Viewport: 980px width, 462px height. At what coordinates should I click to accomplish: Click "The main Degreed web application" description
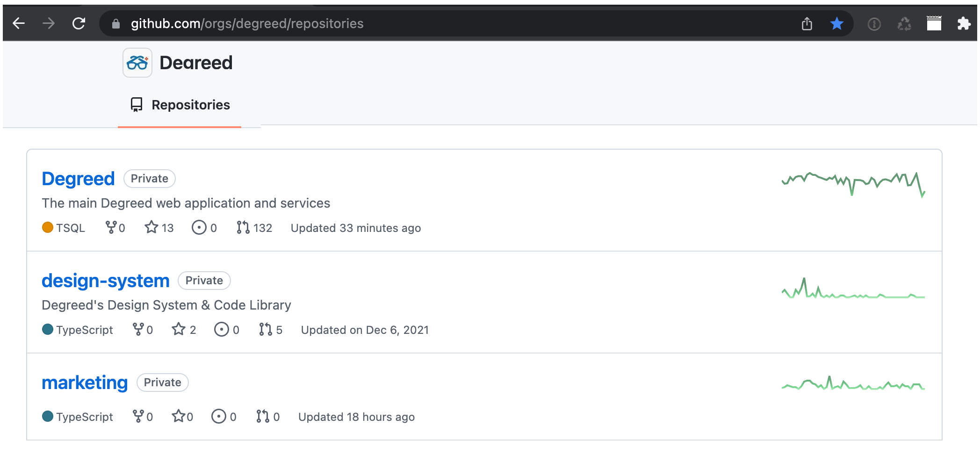(x=186, y=203)
